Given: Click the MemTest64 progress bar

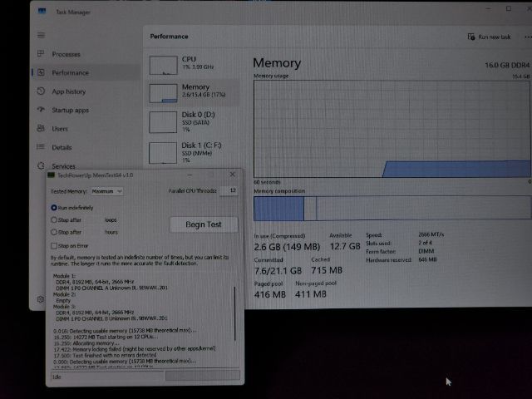Looking at the screenshot, I should pyautogui.click(x=203, y=375).
